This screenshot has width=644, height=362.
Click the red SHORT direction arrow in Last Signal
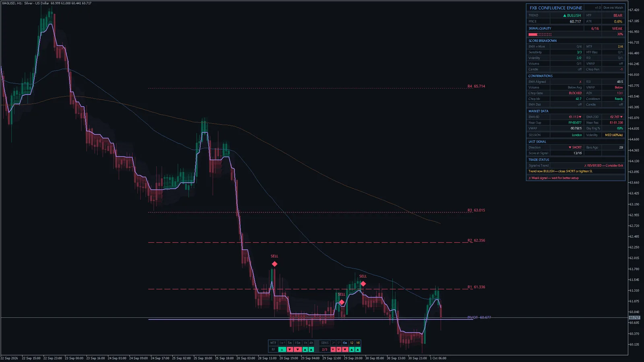(570, 148)
